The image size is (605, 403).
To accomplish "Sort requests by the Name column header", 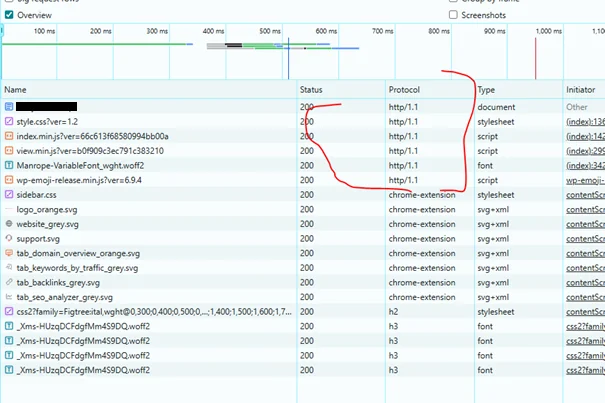I will (20, 90).
